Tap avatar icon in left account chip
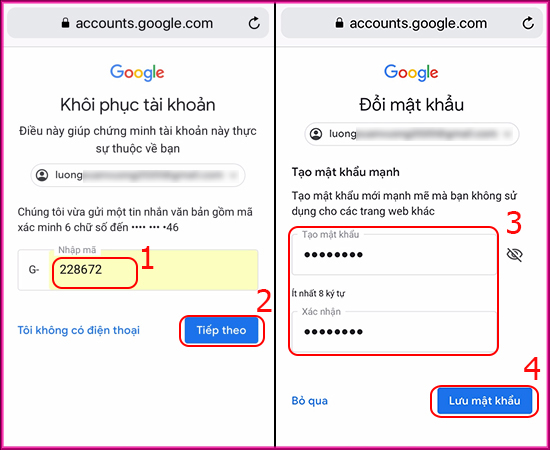The image size is (550, 450). click(42, 175)
